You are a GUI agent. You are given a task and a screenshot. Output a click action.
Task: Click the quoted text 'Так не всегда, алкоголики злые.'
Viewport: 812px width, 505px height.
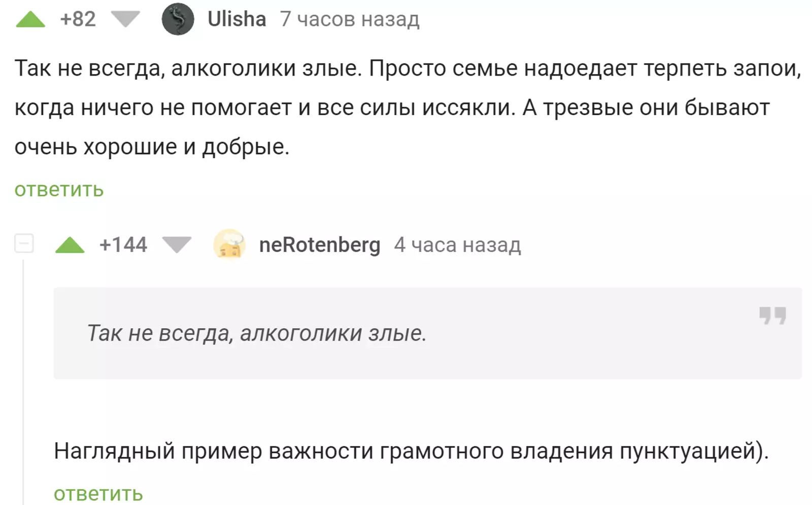point(257,333)
